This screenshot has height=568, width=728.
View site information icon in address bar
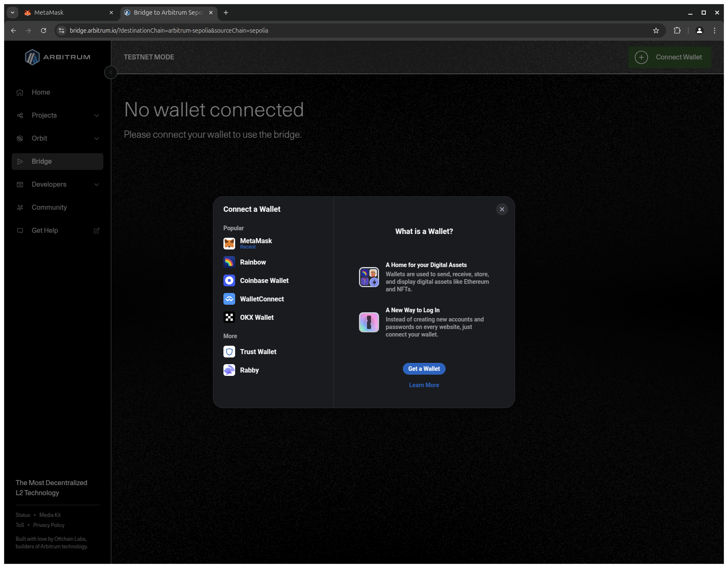pyautogui.click(x=62, y=31)
